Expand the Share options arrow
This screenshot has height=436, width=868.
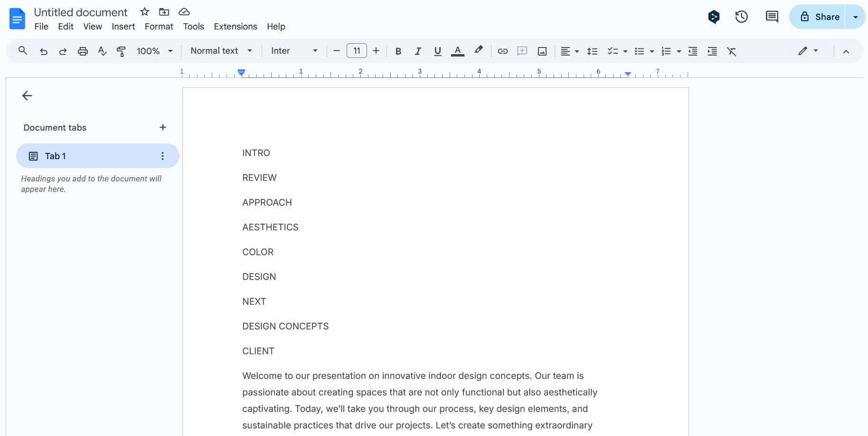(855, 17)
